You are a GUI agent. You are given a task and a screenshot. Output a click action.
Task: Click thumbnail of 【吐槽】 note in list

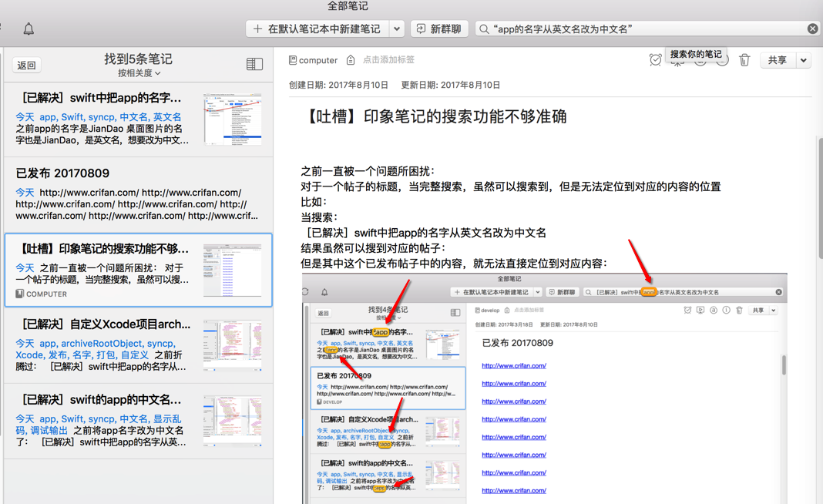[x=233, y=270]
